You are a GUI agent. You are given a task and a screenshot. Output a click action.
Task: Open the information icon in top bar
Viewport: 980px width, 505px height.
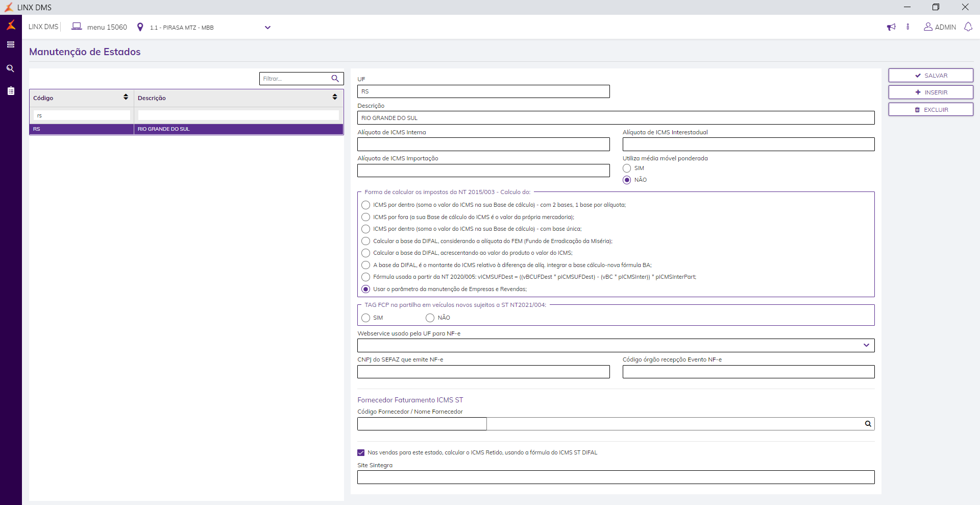(x=908, y=27)
